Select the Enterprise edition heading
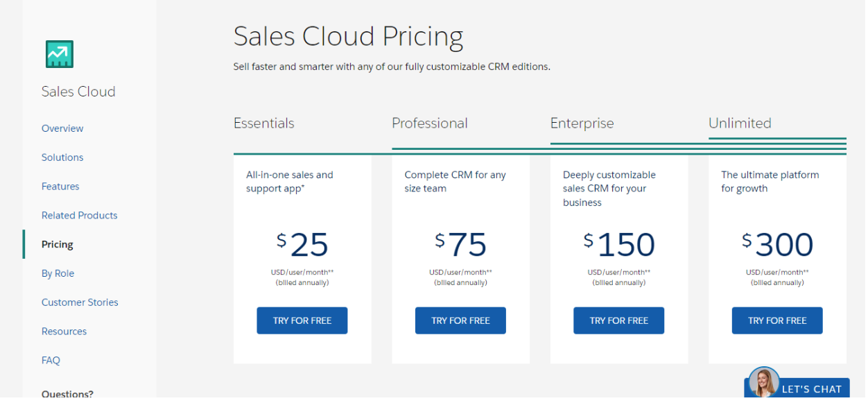The image size is (868, 412). coord(582,123)
